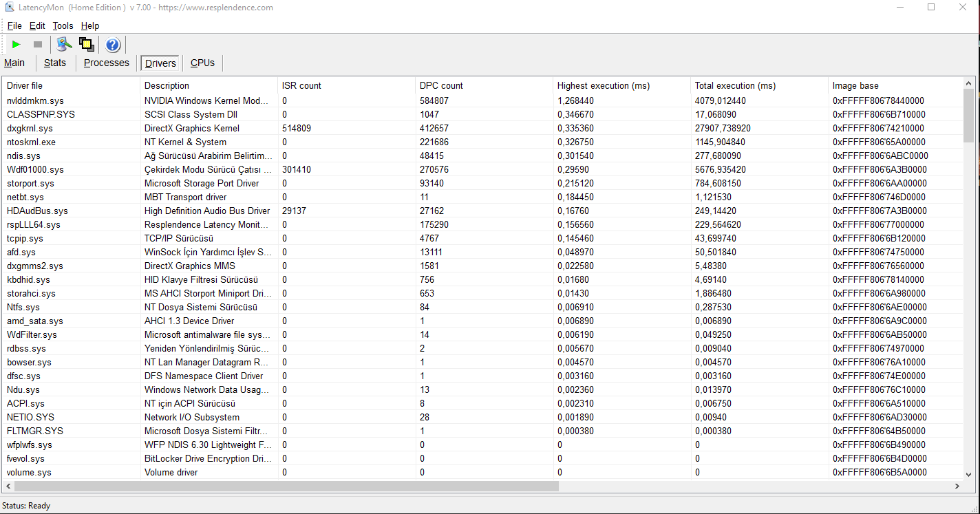Viewport: 980px width, 514px height.
Task: Start the latency monitor with the green play icon
Action: pyautogui.click(x=17, y=45)
